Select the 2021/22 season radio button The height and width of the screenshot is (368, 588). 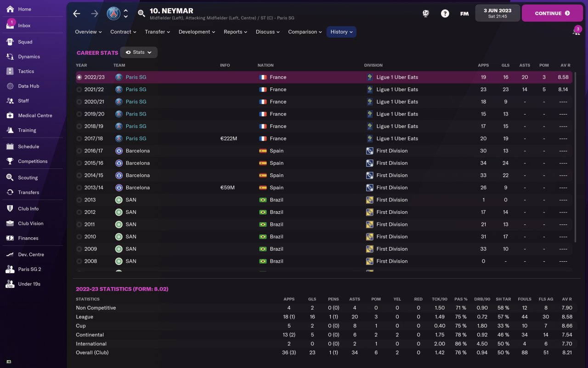pyautogui.click(x=79, y=90)
